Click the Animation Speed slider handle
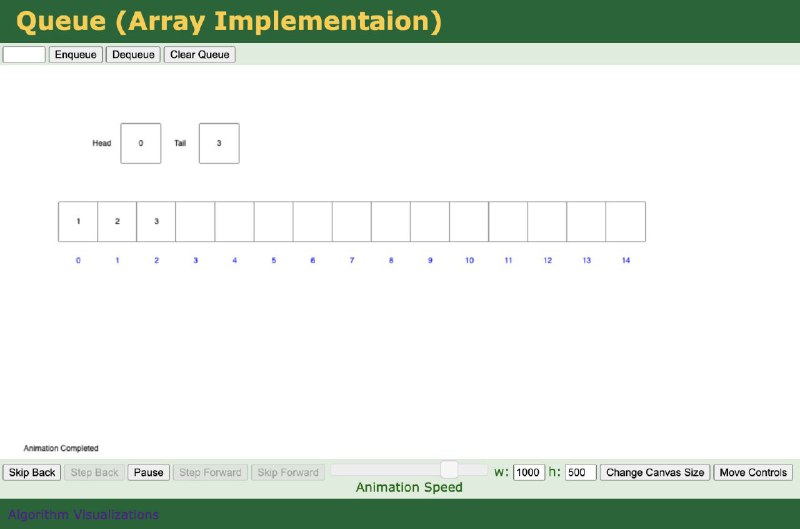The width and height of the screenshot is (800, 529). 450,469
